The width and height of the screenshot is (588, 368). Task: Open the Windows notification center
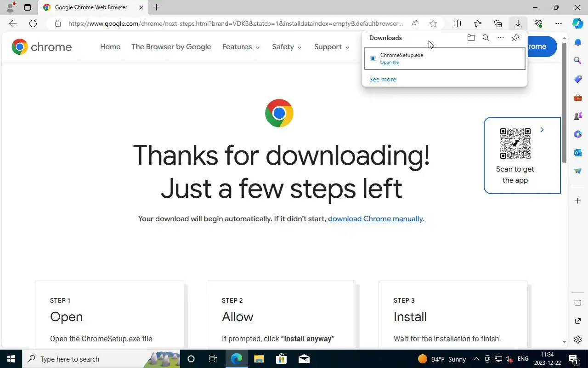coord(574,359)
